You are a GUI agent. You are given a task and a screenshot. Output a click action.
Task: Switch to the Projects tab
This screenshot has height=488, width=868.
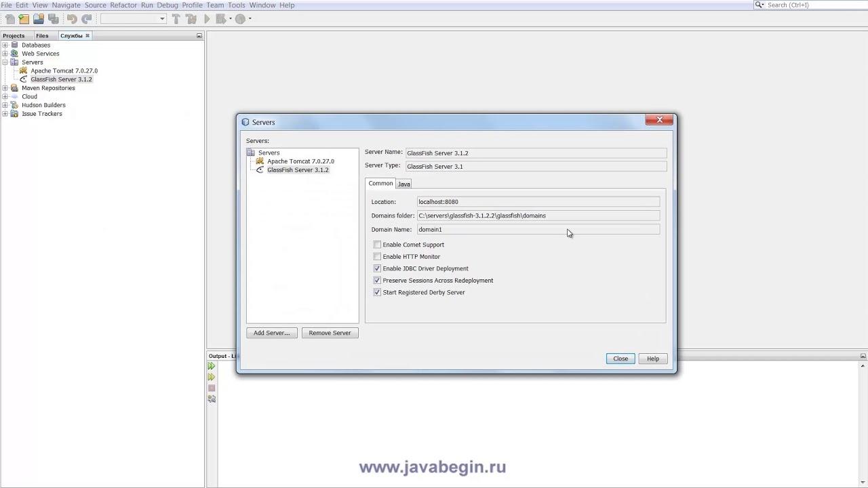(x=14, y=36)
